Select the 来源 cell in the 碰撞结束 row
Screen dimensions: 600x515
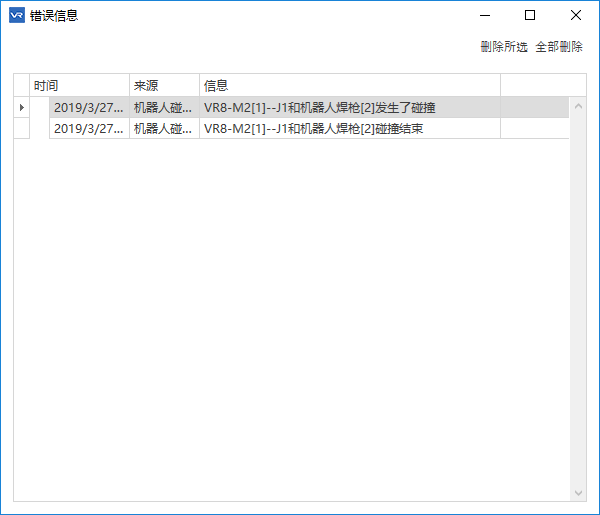pos(164,128)
